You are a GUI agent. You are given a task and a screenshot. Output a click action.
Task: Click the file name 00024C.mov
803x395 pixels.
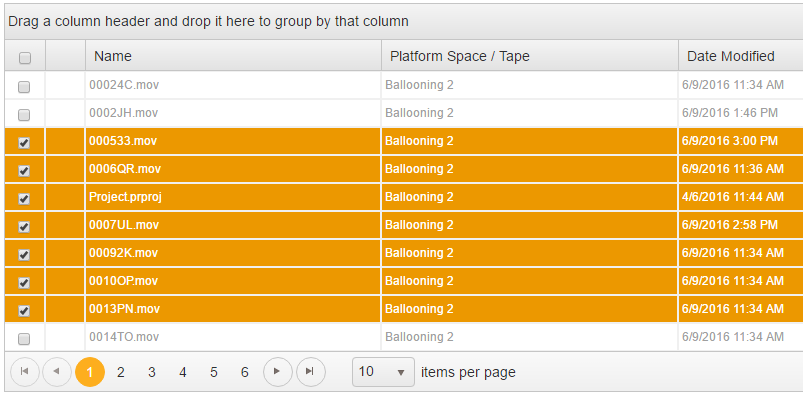tap(124, 85)
